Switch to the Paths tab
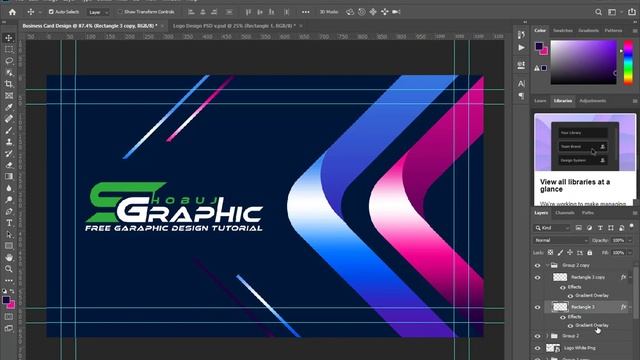Viewport: 640px width, 360px height. 588,213
